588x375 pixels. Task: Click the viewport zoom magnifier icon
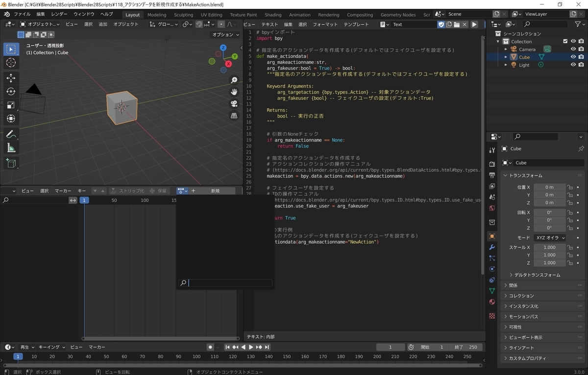click(234, 80)
